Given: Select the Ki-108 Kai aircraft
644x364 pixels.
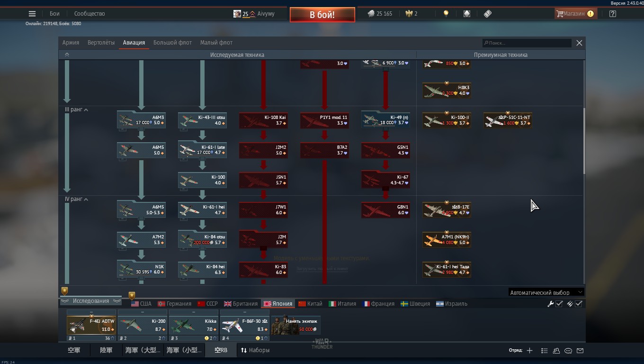Looking at the screenshot, I should click(263, 120).
